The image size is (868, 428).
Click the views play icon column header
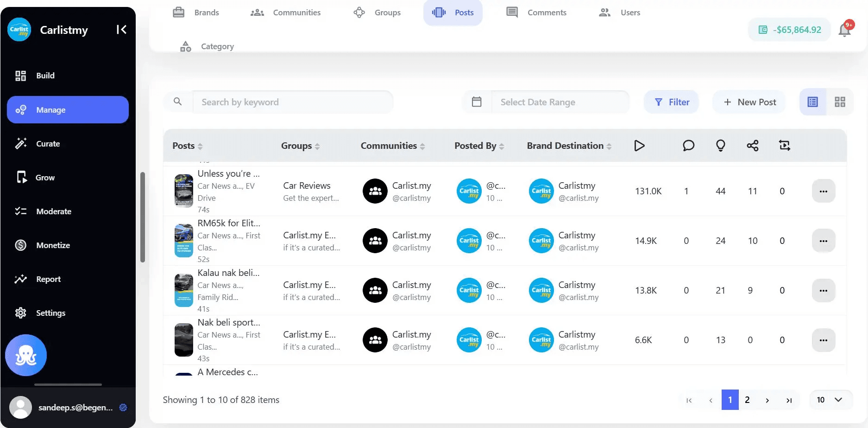(x=639, y=146)
